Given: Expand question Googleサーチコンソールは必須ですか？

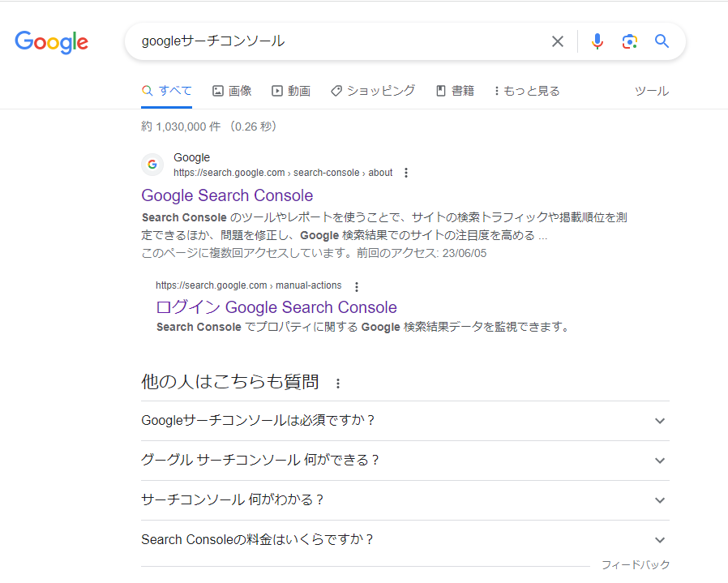Looking at the screenshot, I should click(660, 421).
